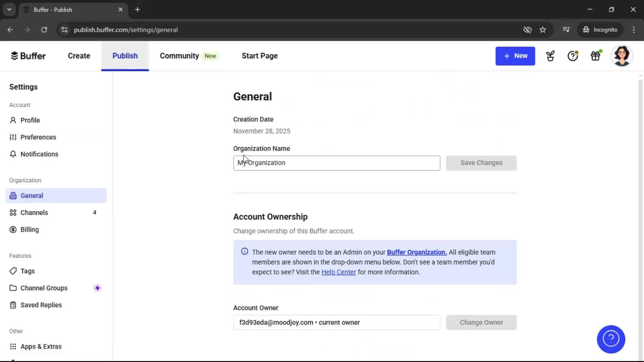The height and width of the screenshot is (362, 644).
Task: Open the profile avatar menu
Action: point(622,56)
